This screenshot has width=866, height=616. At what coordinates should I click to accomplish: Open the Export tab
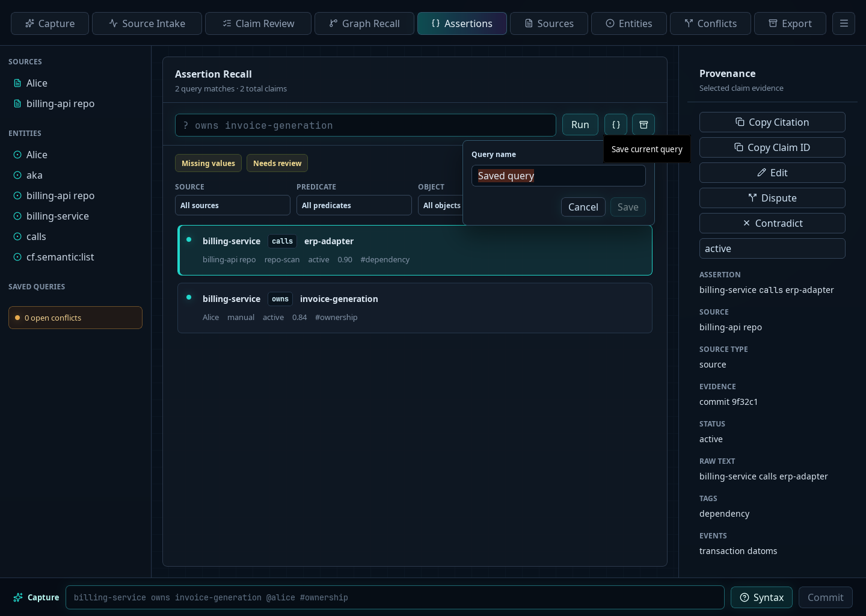point(790,23)
